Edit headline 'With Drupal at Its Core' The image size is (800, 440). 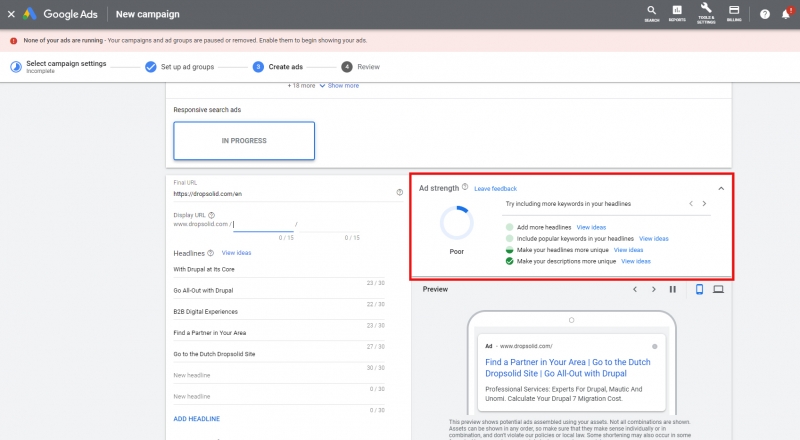pyautogui.click(x=279, y=270)
